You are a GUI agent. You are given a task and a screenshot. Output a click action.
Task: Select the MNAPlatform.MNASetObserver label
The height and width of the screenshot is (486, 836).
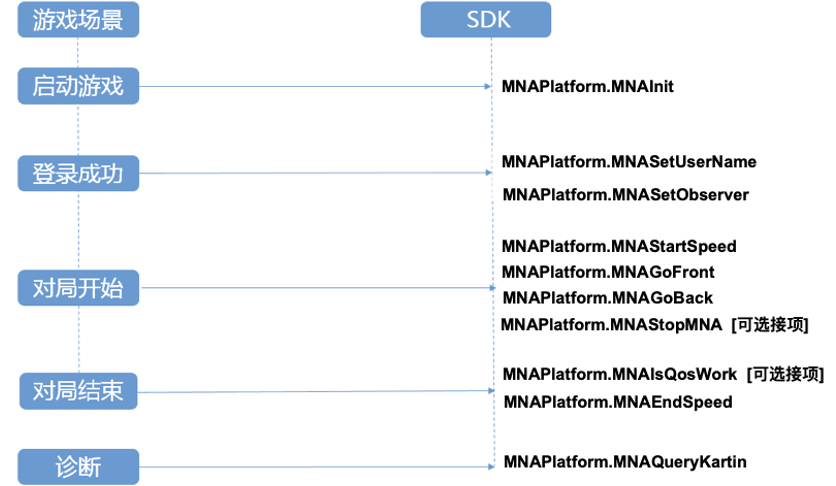[625, 194]
